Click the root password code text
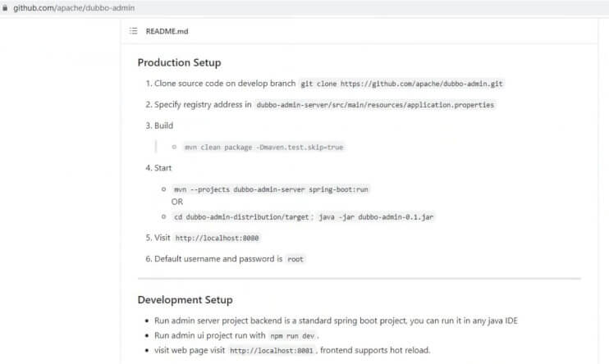609x364 pixels. click(x=295, y=259)
